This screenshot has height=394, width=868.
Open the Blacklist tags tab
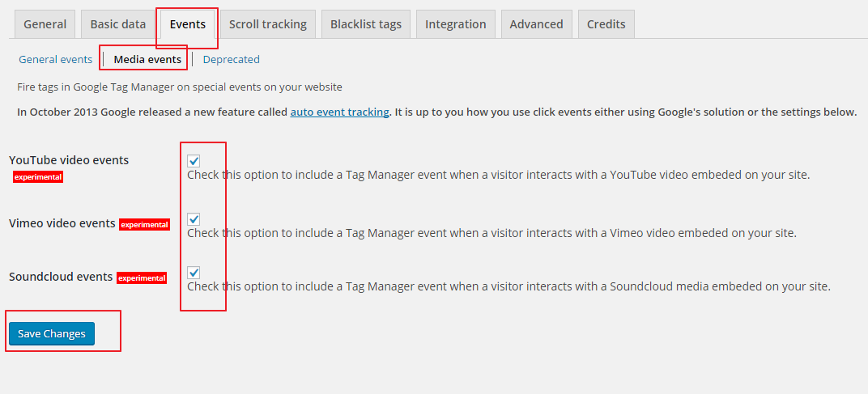point(366,24)
